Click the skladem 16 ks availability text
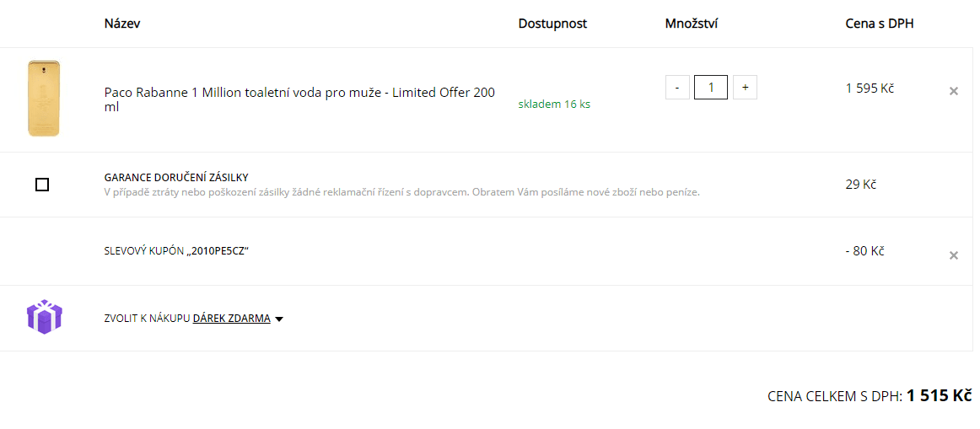 554,105
